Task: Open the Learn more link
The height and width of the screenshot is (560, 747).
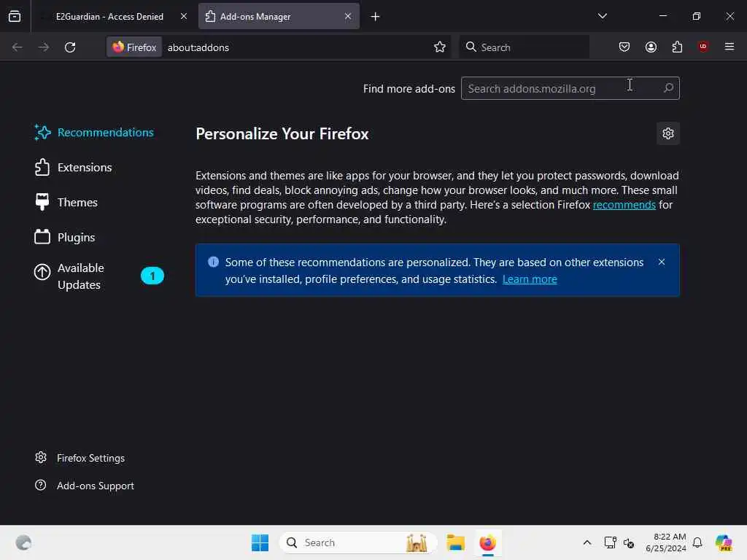Action: (x=530, y=279)
